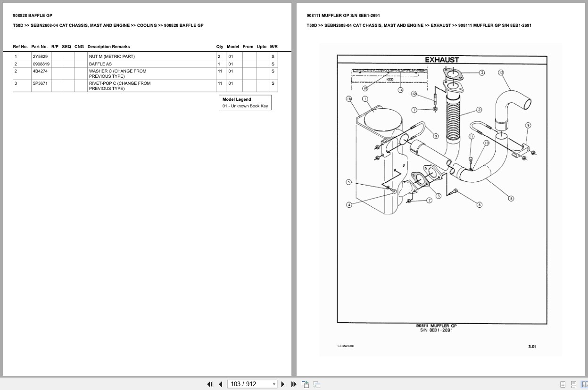
Task: Select RIVET-POP C description cell
Action: [151, 86]
